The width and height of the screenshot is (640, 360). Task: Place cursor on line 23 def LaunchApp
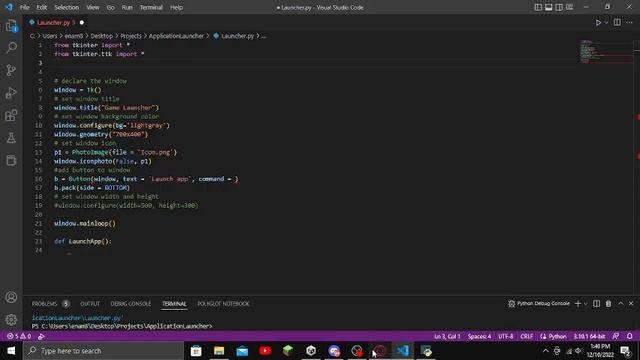coord(82,241)
